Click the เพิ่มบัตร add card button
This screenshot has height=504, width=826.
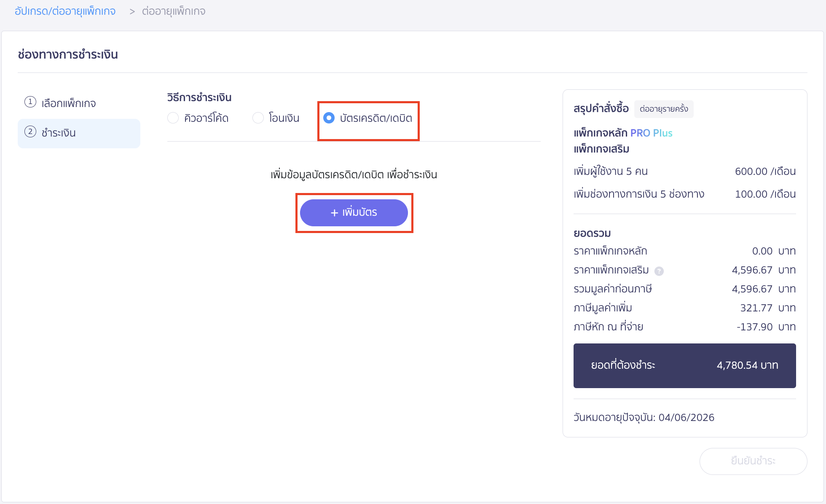click(354, 212)
